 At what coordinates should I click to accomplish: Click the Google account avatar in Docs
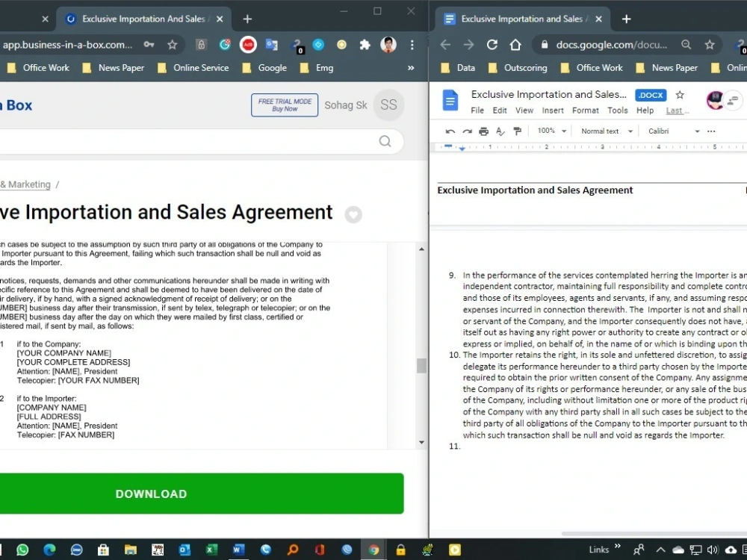715,100
